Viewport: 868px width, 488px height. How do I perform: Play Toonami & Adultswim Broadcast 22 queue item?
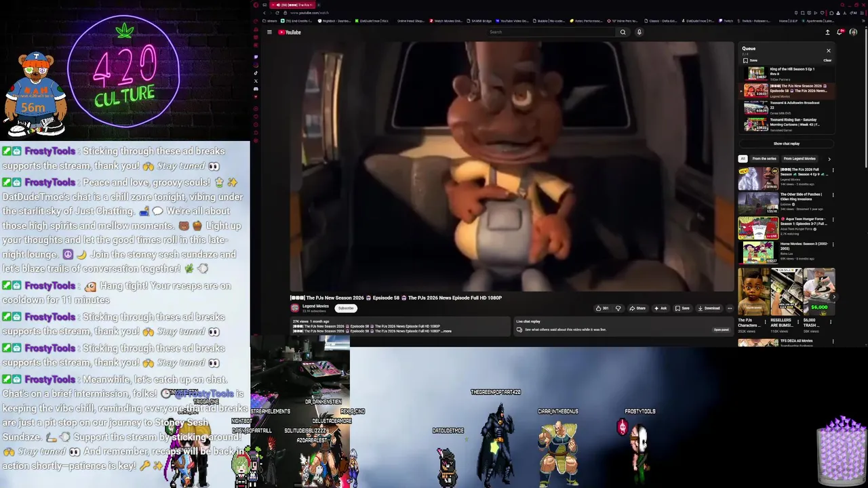coord(786,108)
